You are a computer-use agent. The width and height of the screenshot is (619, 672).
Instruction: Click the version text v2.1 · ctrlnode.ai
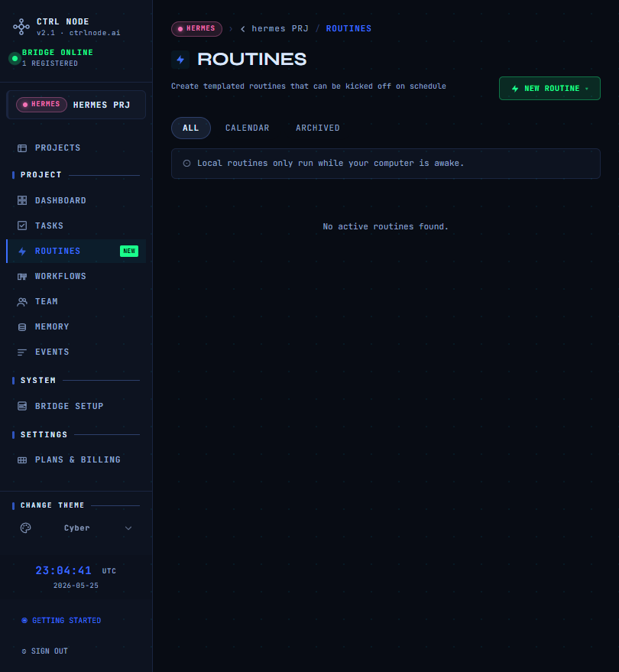tap(79, 33)
